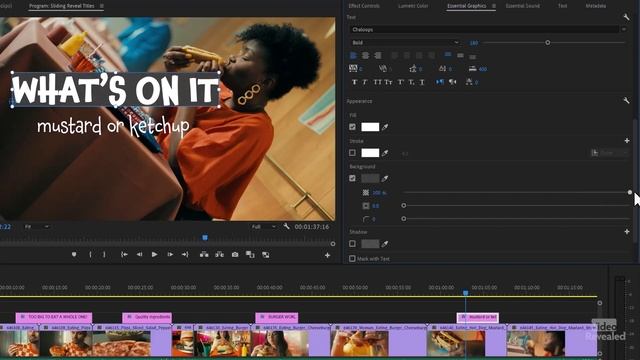Toggle proxies button in transport bar
The image size is (640, 360).
click(266, 255)
